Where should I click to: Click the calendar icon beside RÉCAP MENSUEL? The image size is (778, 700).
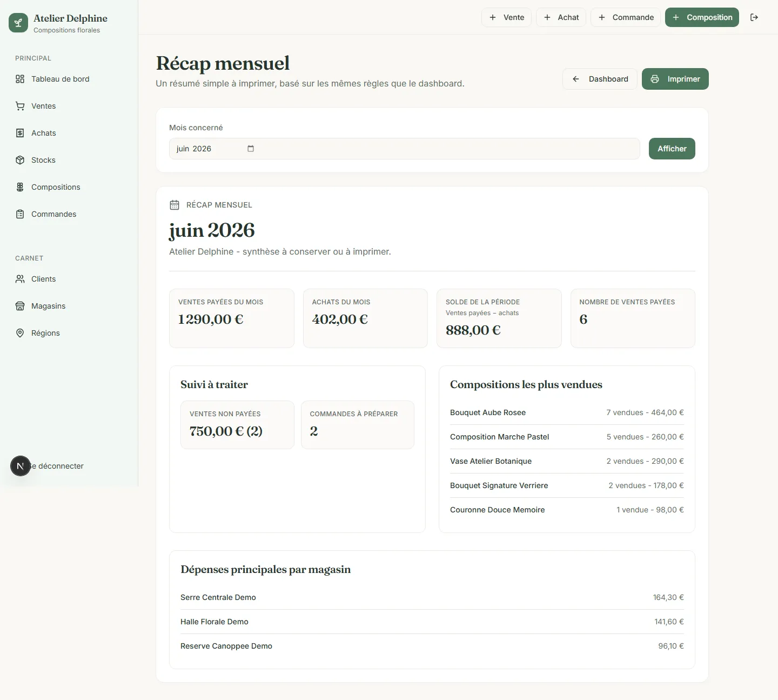175,205
